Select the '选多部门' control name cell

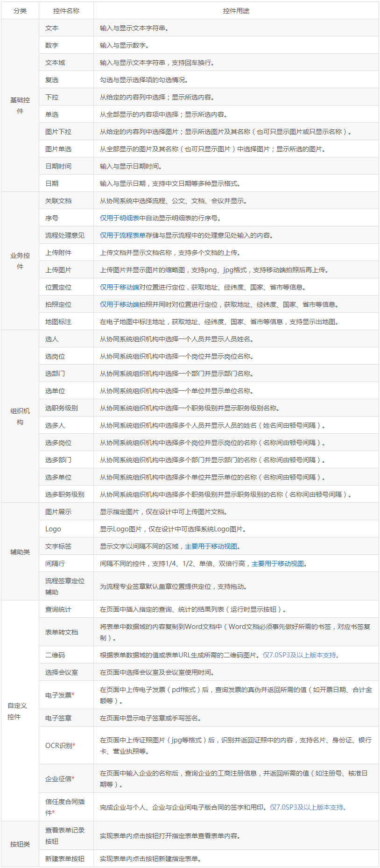pyautogui.click(x=66, y=460)
